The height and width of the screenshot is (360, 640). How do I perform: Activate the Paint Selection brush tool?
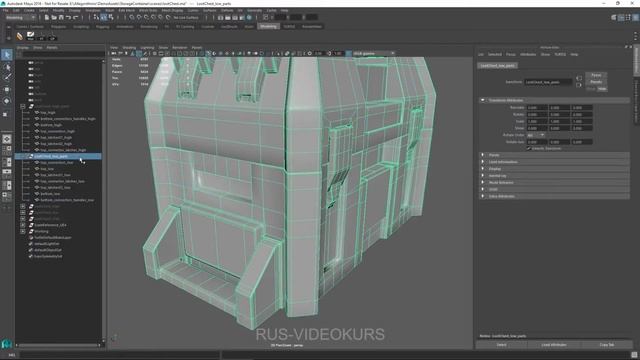pos(7,78)
